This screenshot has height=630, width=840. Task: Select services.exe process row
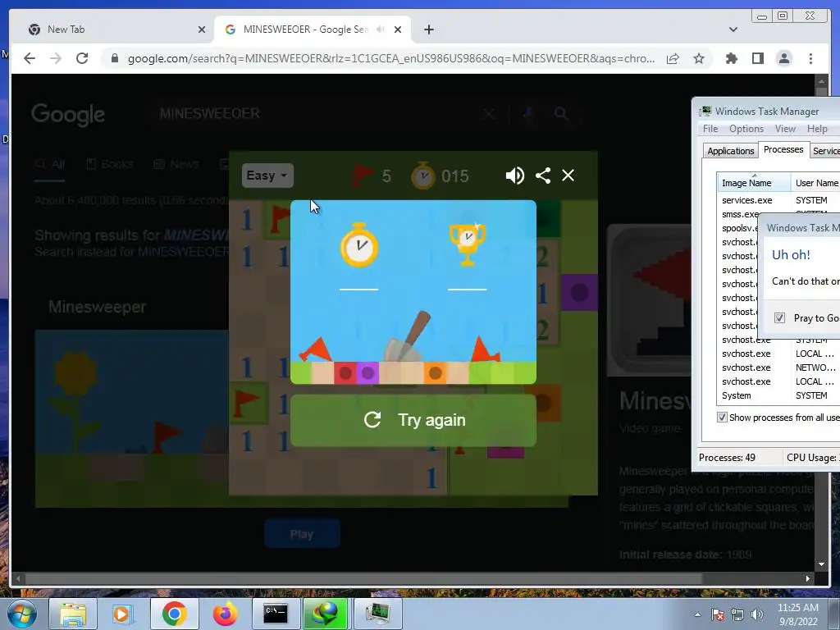coord(778,200)
